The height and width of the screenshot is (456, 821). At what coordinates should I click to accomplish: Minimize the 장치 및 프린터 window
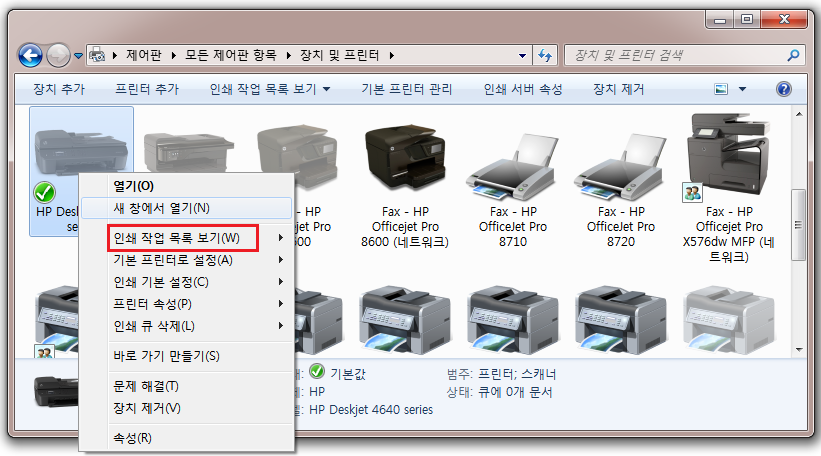click(x=720, y=20)
